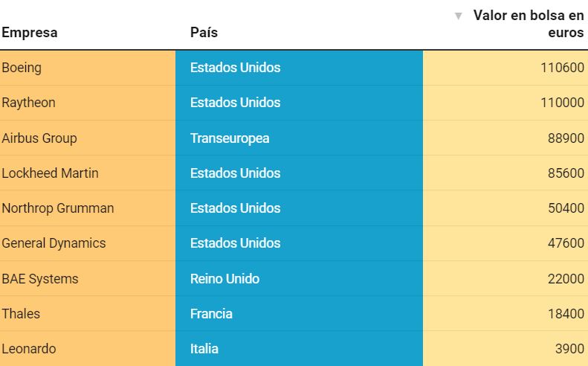Select the Leonardo company cell

pyautogui.click(x=88, y=349)
